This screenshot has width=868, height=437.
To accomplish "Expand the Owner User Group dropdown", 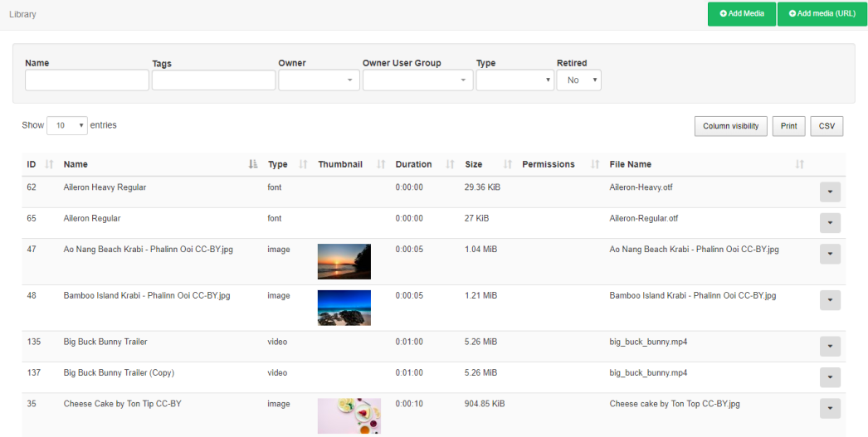I will (417, 80).
